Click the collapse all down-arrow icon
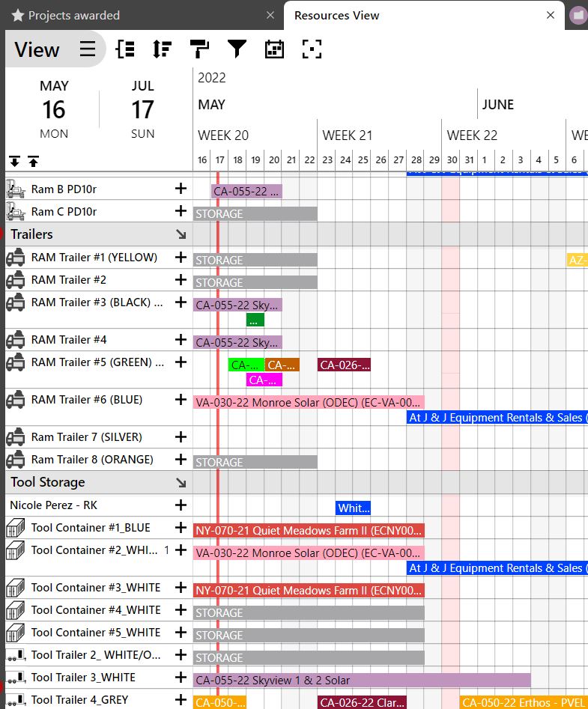The height and width of the screenshot is (709, 588). click(x=14, y=162)
